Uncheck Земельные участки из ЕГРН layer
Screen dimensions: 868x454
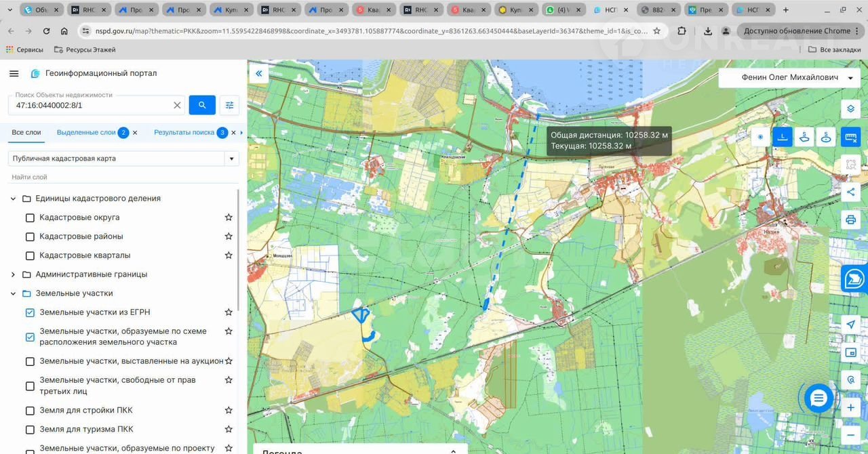tap(30, 312)
